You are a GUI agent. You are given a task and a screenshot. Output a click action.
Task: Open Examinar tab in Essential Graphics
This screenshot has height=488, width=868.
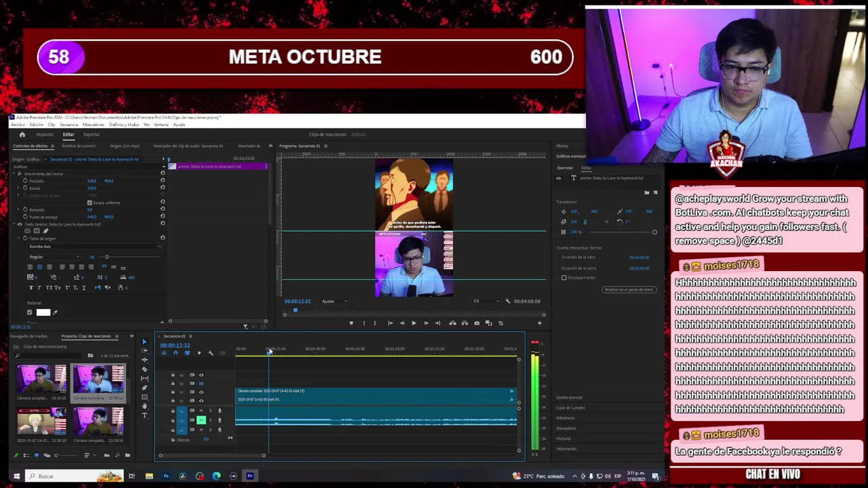point(565,168)
